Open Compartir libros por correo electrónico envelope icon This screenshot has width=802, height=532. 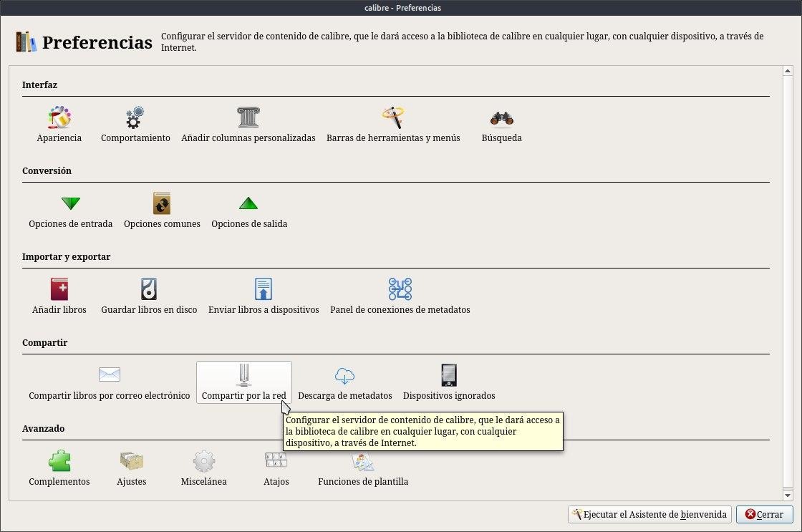(110, 374)
